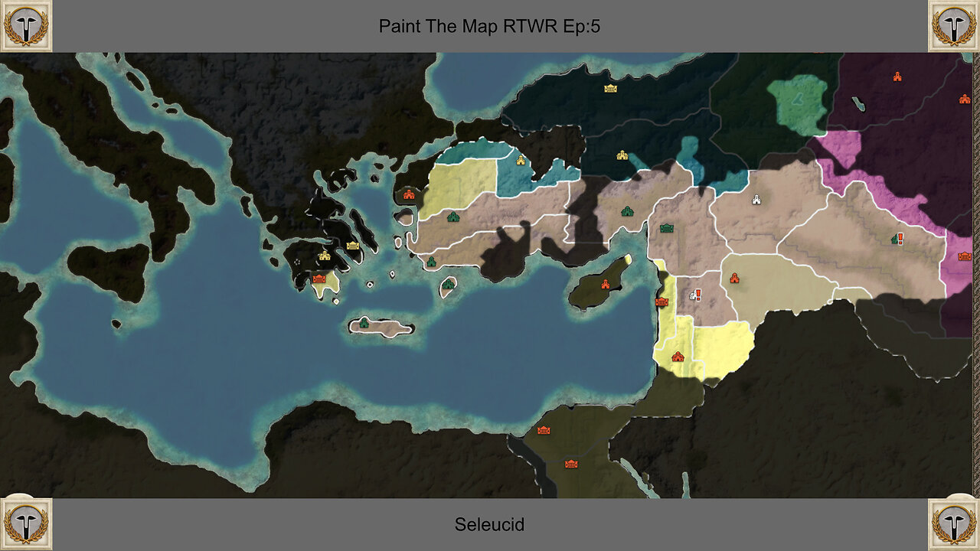This screenshot has height=551, width=980.
Task: Select the western yellow town icon in Greece
Action: click(325, 256)
